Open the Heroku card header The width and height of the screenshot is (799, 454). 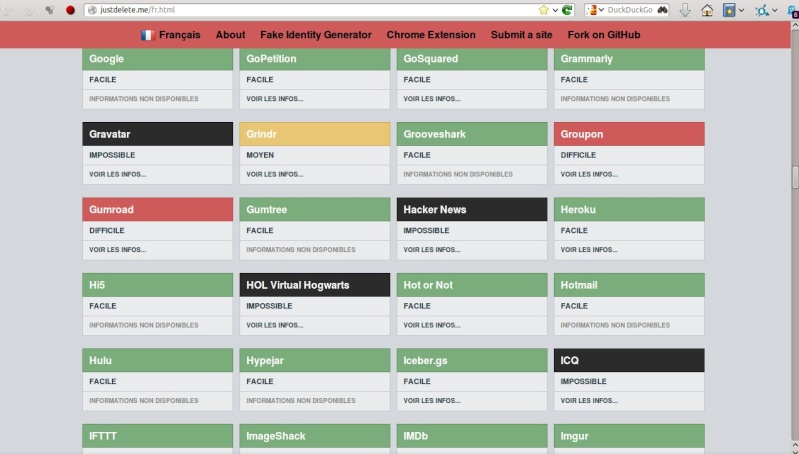[629, 209]
